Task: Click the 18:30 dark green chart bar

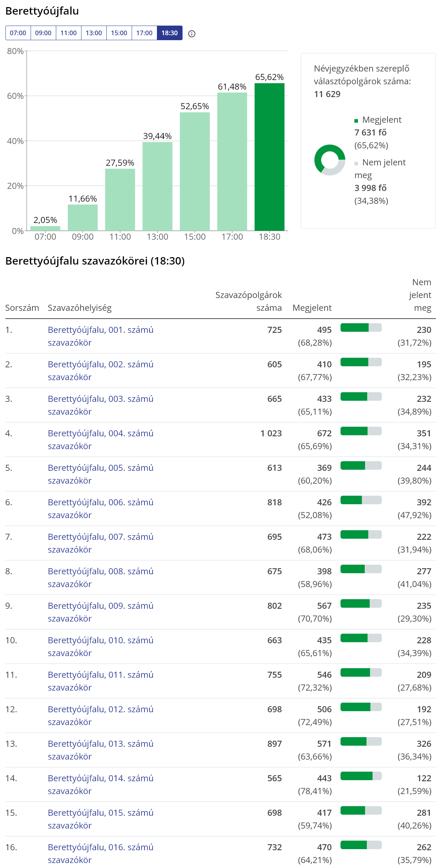Action: [269, 157]
